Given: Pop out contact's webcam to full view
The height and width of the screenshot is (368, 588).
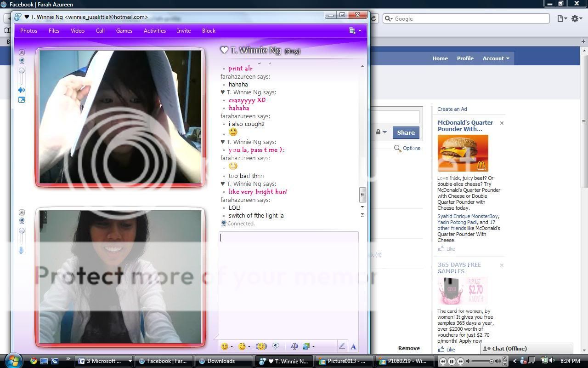Looking at the screenshot, I should coord(22,100).
